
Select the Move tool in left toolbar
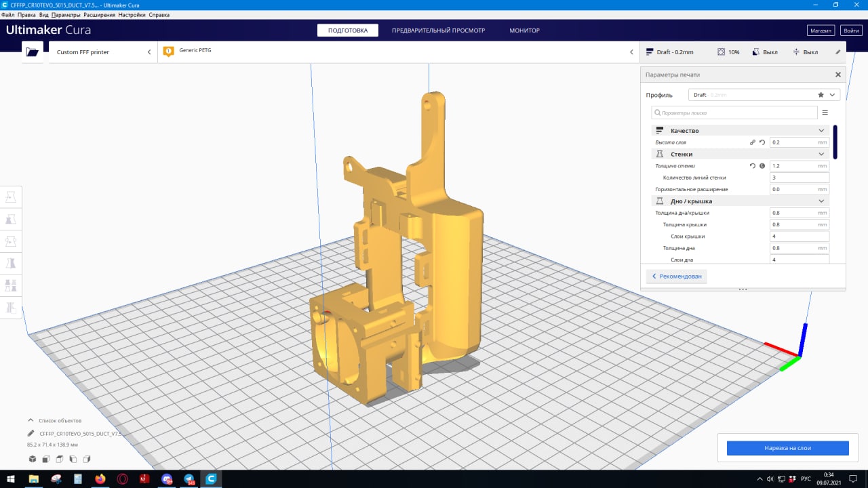pyautogui.click(x=11, y=197)
